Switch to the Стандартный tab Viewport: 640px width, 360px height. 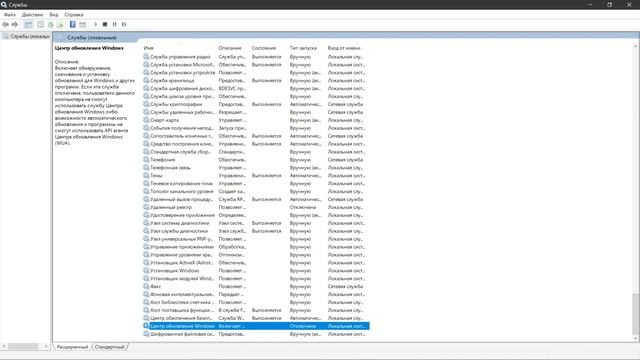coord(109,347)
